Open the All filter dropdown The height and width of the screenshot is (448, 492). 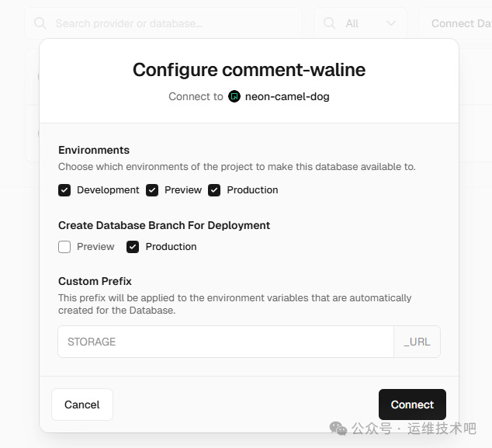click(361, 23)
